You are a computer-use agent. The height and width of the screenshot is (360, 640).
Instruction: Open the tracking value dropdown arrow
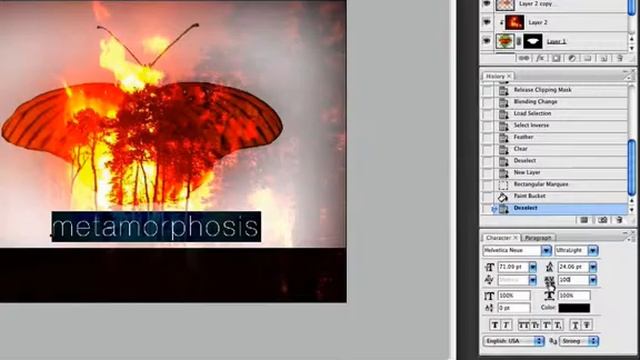tap(593, 280)
